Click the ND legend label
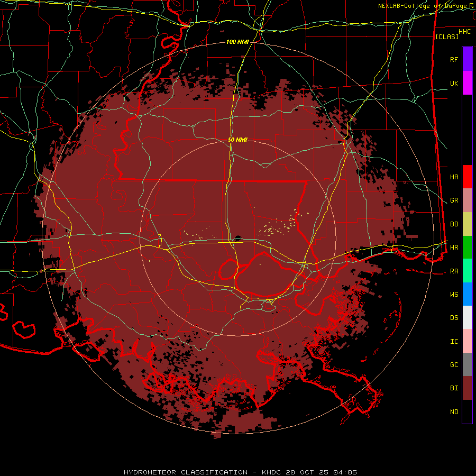Image resolution: width=476 pixels, height=476 pixels. pos(454,412)
